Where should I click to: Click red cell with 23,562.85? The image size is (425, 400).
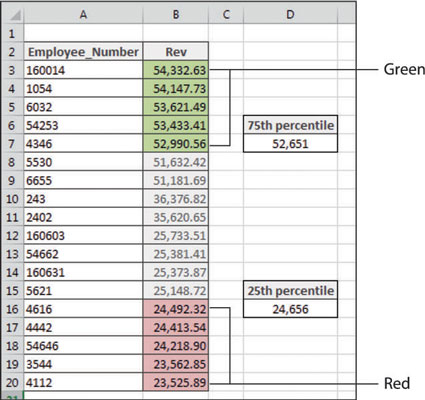pos(176,364)
